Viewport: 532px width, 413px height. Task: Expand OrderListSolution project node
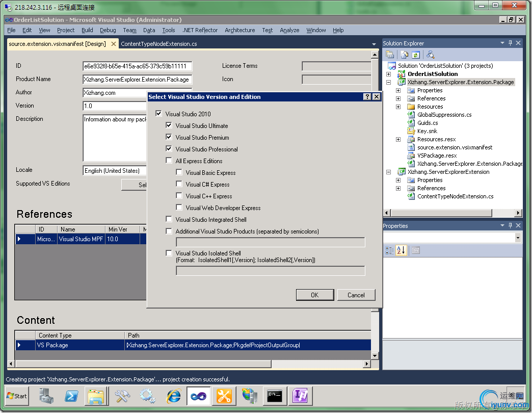click(x=388, y=74)
